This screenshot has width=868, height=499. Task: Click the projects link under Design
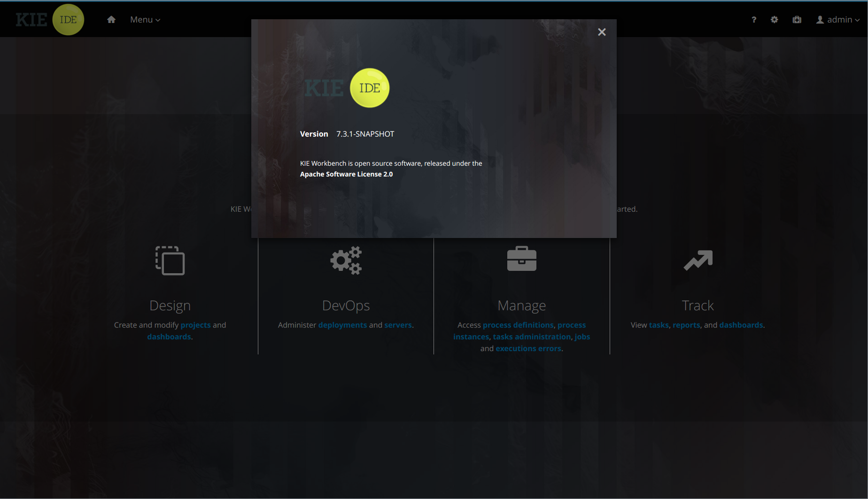(195, 325)
